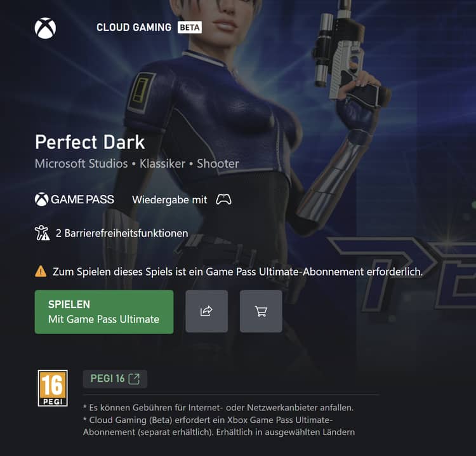Screen dimensions: 476x456
Task: Click the Game Pass Ultimate subscription warning text
Action: (x=237, y=271)
